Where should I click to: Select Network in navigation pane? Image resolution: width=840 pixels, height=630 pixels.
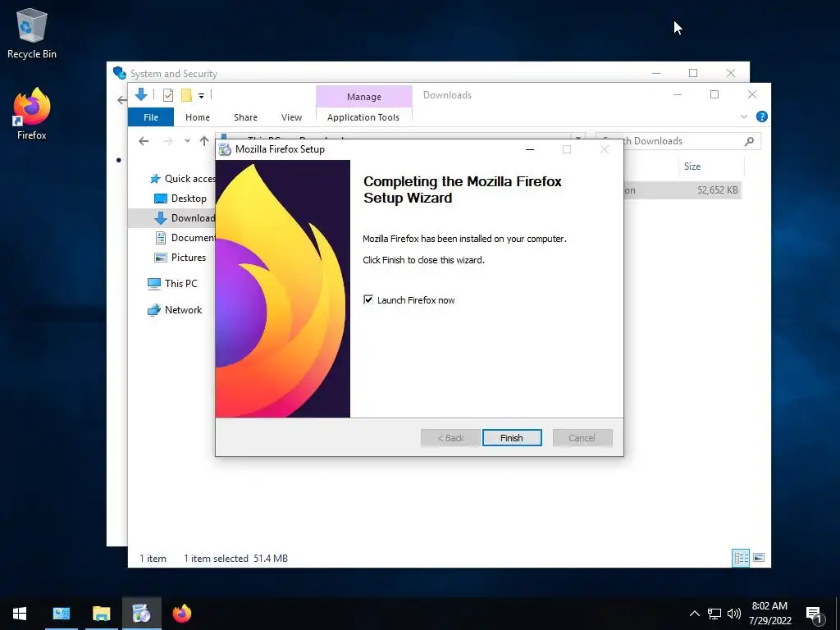click(x=175, y=309)
